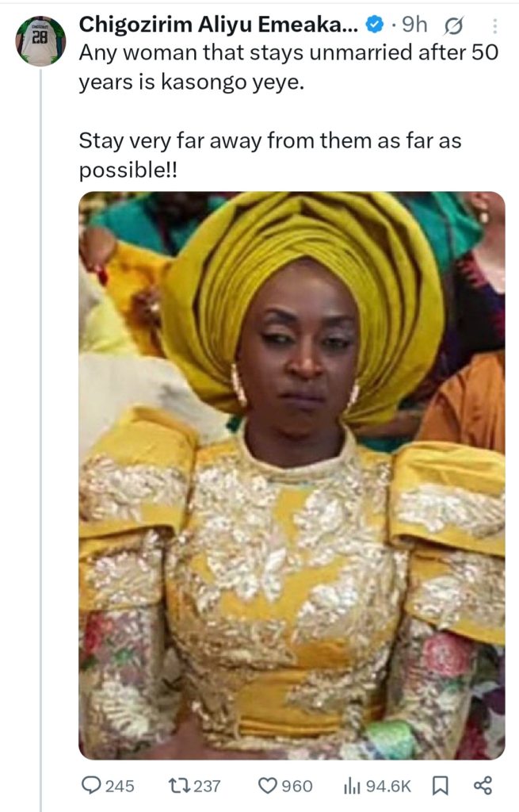Toggle the bookmark icon
Image resolution: width=519 pixels, height=812 pixels.
point(440,785)
